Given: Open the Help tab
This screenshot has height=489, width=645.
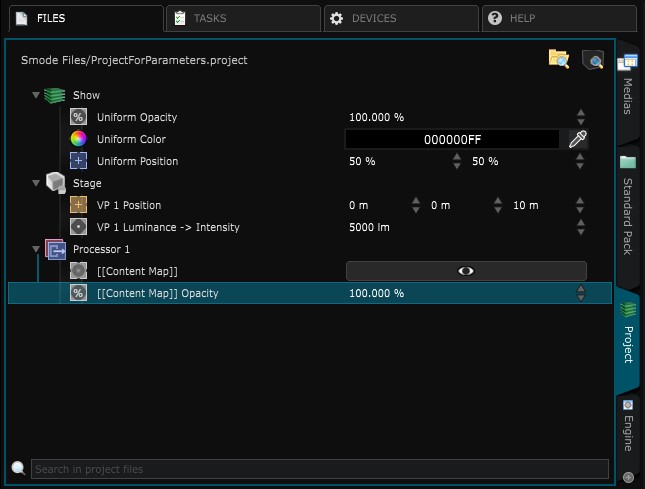Looking at the screenshot, I should point(558,18).
